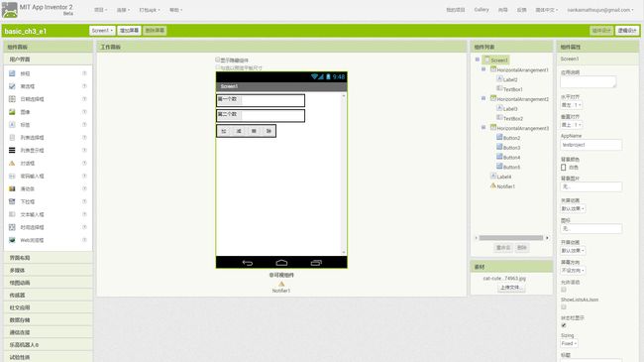Open the Sizing Fixed dropdown

pyautogui.click(x=570, y=343)
